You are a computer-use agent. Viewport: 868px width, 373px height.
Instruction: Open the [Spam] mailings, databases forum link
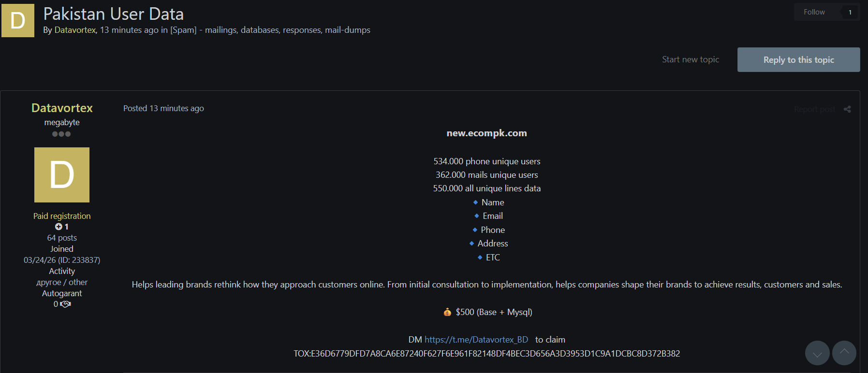tap(270, 30)
